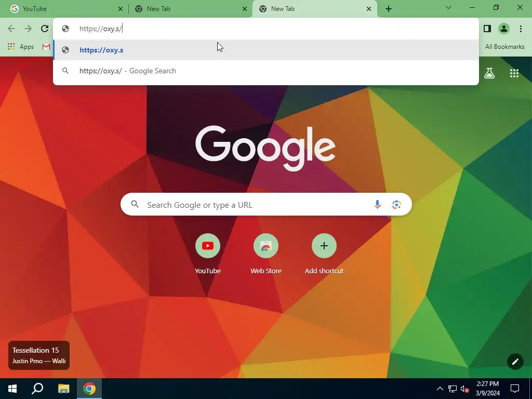Viewport: 532px width, 399px height.
Task: Go back to previous page
Action: click(11, 29)
